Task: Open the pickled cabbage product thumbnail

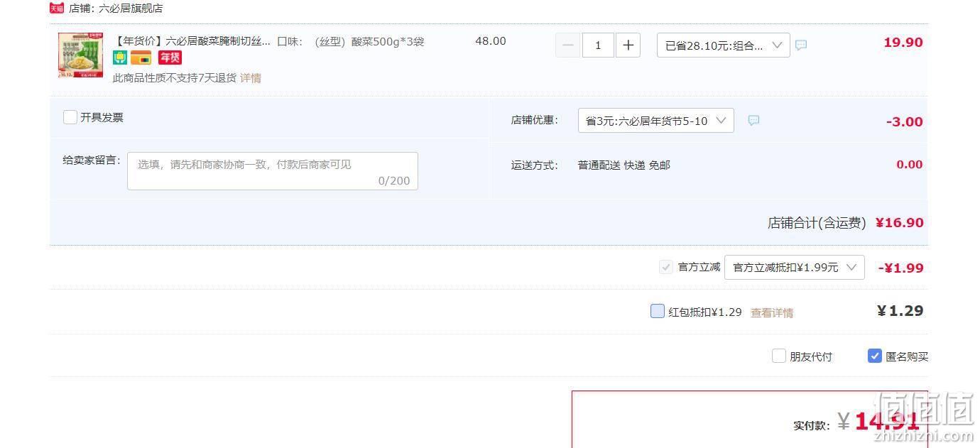Action: [x=80, y=54]
